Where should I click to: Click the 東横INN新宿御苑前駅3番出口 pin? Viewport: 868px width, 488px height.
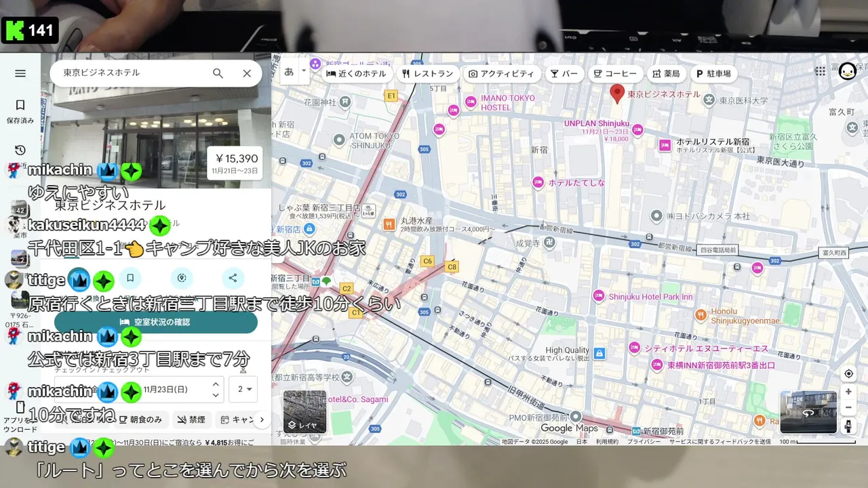click(x=656, y=365)
